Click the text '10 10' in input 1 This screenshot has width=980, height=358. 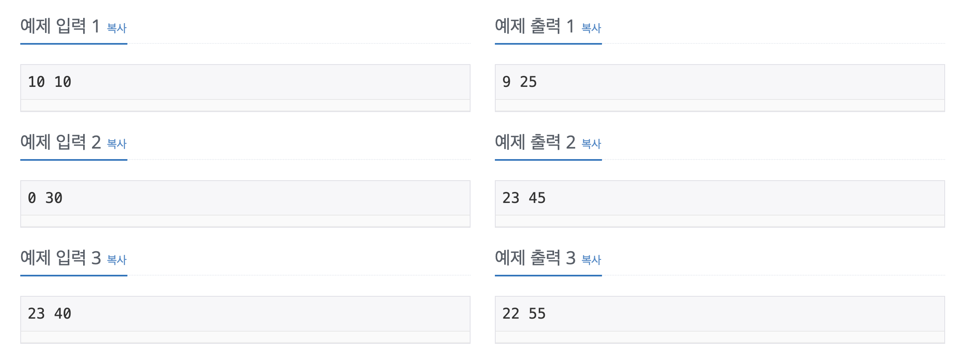click(49, 82)
